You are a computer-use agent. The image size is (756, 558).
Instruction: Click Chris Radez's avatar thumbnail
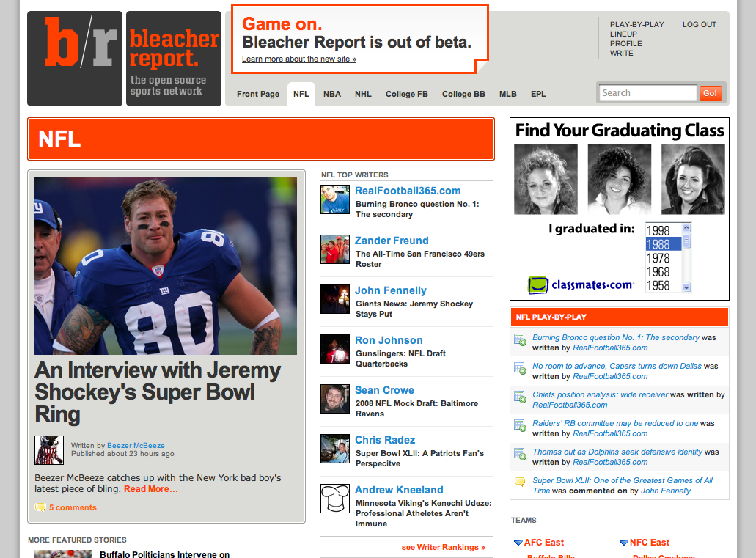coord(335,449)
